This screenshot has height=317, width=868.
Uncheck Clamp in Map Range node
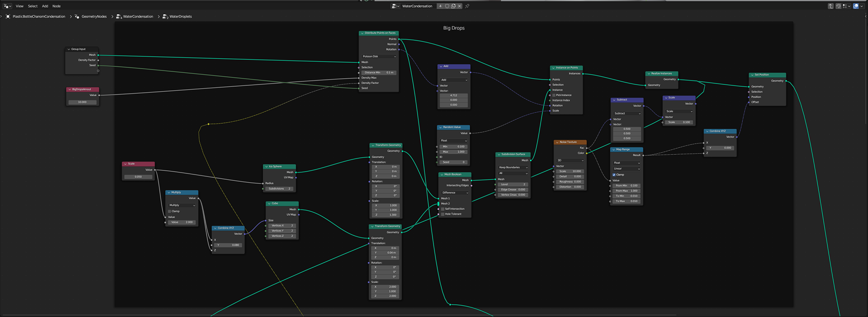pos(614,175)
